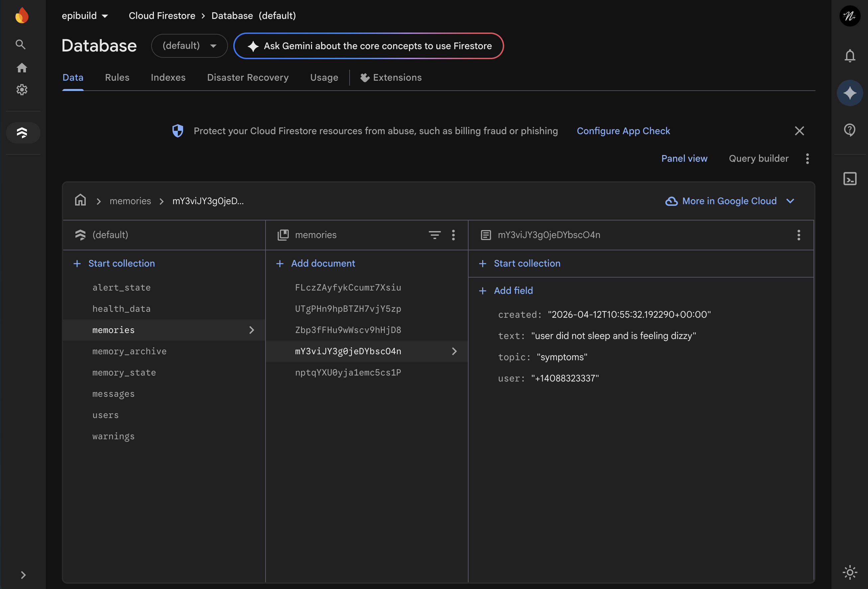The height and width of the screenshot is (589, 868).
Task: Select the health_data collection
Action: pyautogui.click(x=121, y=309)
